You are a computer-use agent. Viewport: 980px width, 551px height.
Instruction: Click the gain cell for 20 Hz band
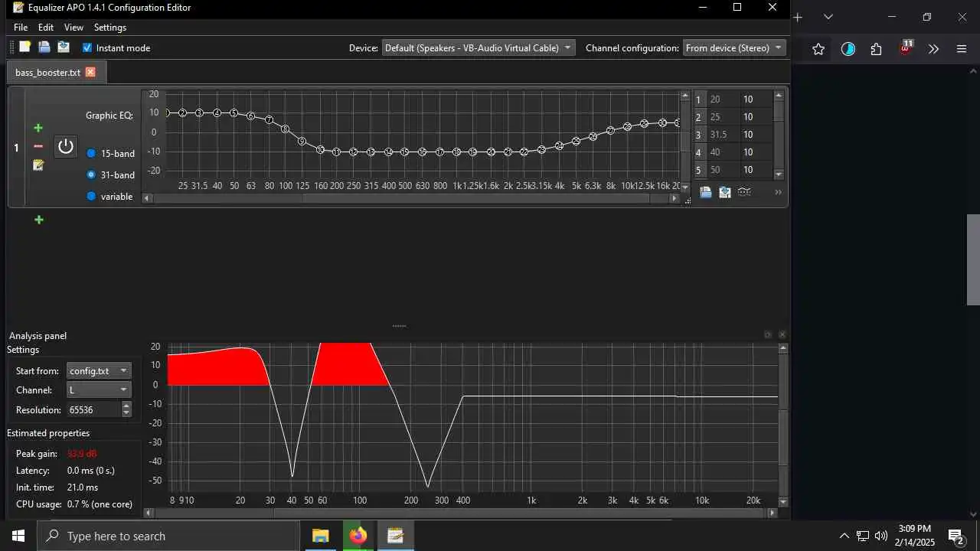(756, 99)
